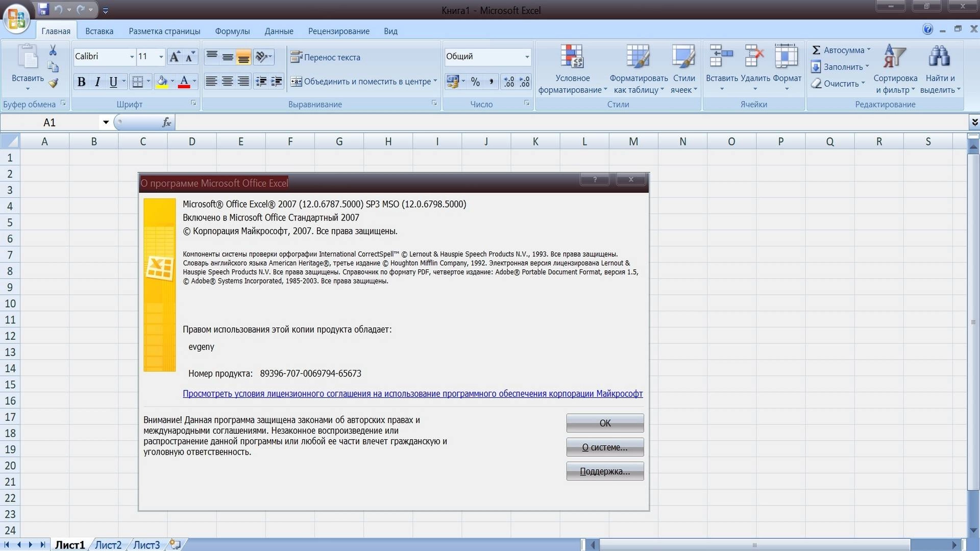The height and width of the screenshot is (551, 980).
Task: Click the formula bar input area
Action: pos(571,122)
